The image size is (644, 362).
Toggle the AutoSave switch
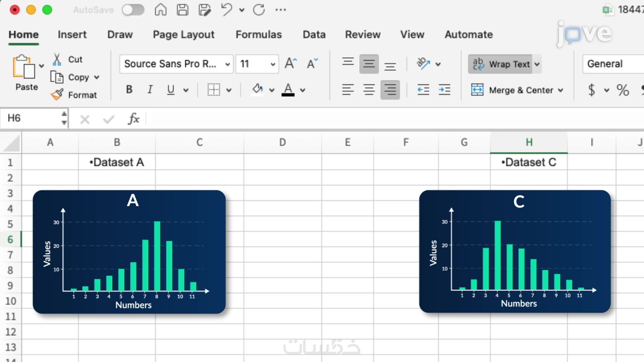click(133, 10)
